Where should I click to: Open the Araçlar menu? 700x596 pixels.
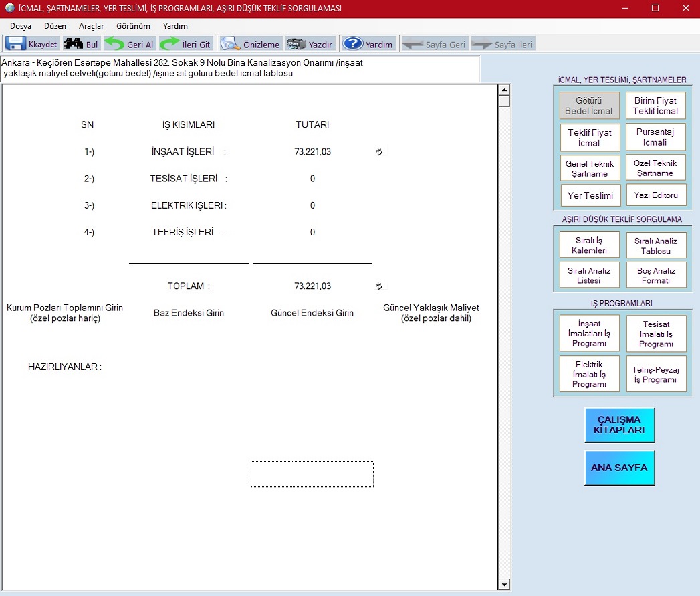(91, 26)
